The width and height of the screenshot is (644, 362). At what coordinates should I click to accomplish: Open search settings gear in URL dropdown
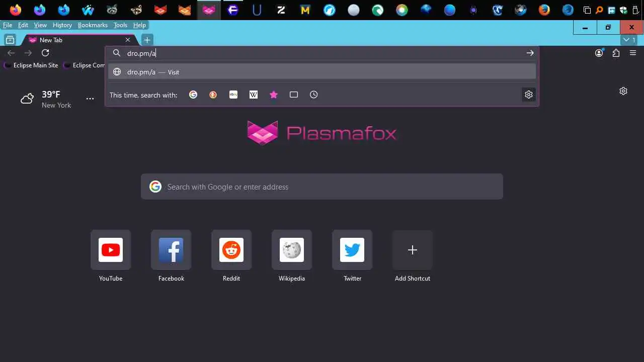(529, 95)
